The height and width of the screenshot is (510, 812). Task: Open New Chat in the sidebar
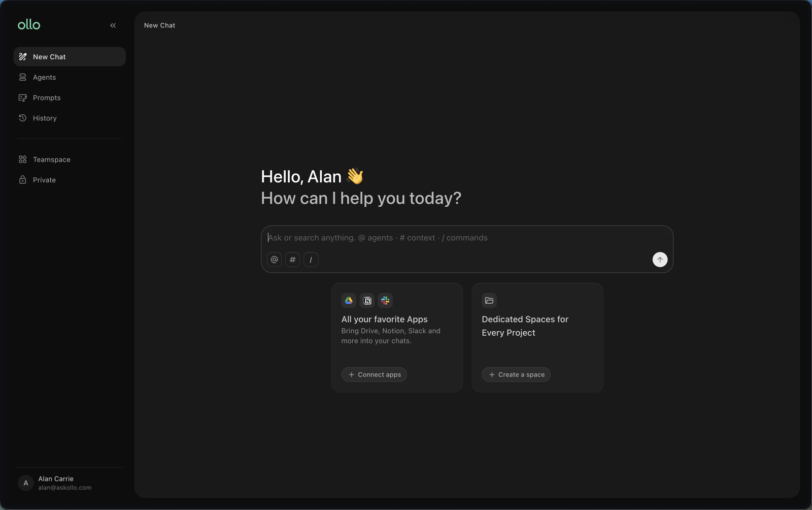70,57
